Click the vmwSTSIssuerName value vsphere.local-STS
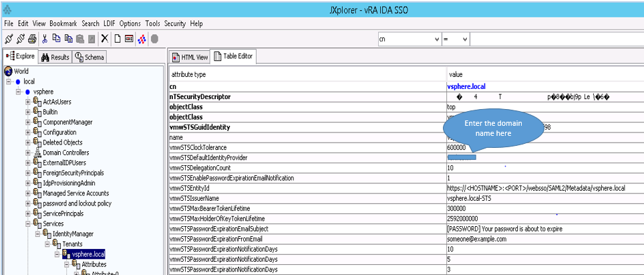This screenshot has width=644, height=275. [x=469, y=198]
